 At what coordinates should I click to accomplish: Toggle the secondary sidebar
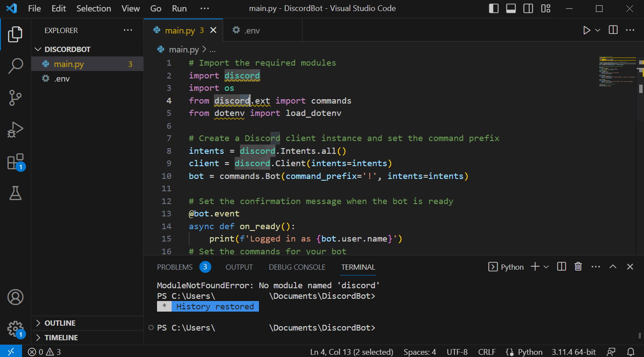pos(528,8)
